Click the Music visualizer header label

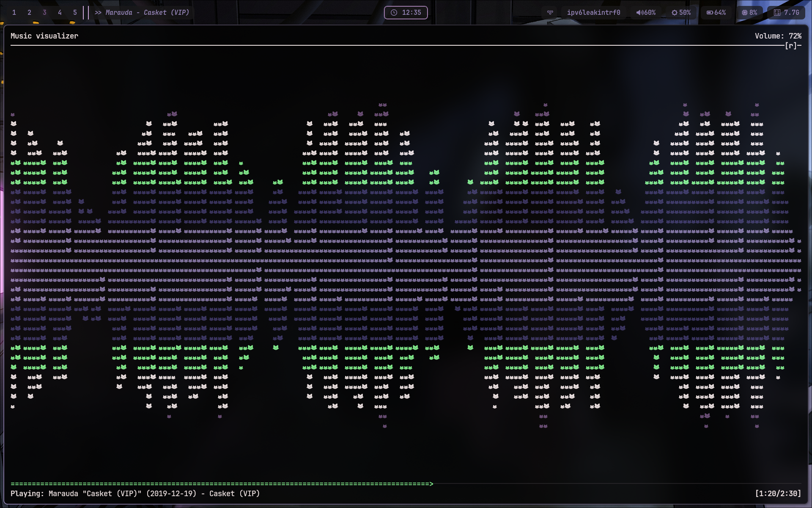44,36
